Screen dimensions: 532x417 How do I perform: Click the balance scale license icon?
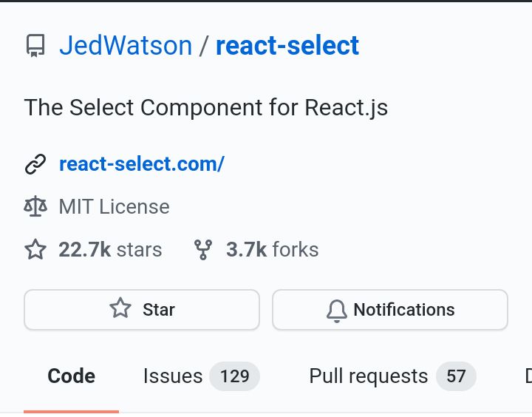(35, 206)
